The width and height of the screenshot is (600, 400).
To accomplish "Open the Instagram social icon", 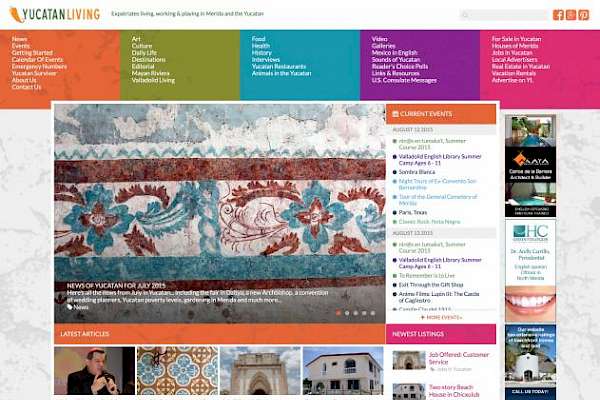I will (x=571, y=15).
